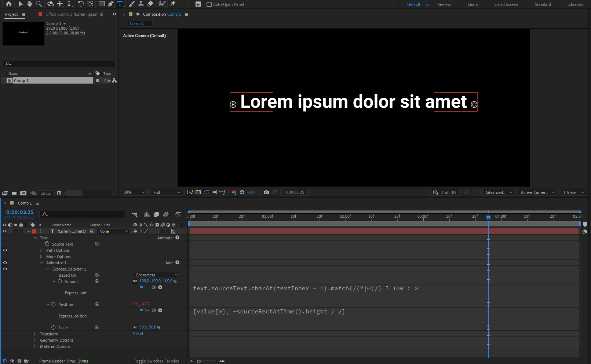This screenshot has width=591, height=364.
Task: Choose the Pen tool
Action: [x=110, y=4]
